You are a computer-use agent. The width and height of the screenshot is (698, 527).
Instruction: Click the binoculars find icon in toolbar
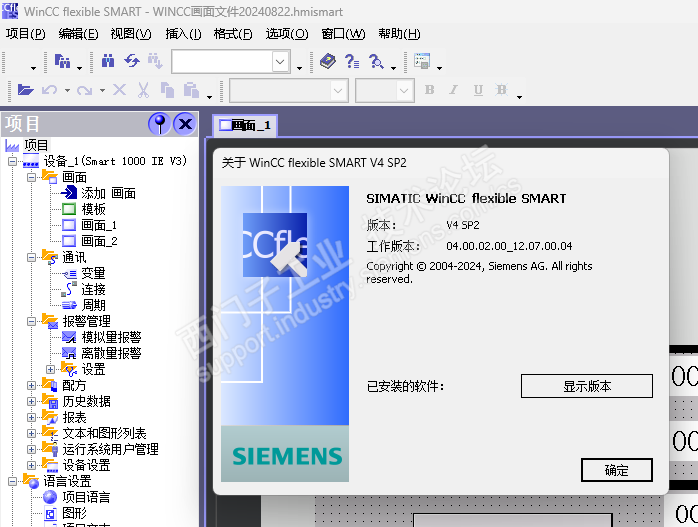(x=108, y=61)
